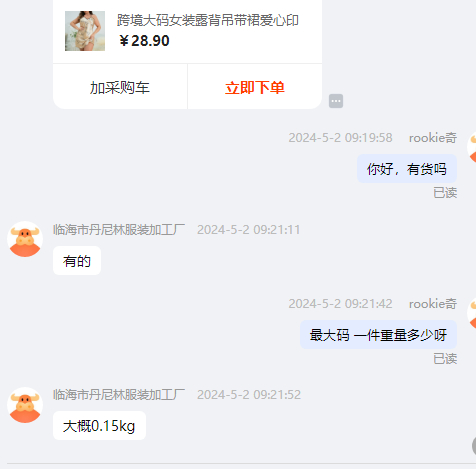The width and height of the screenshot is (476, 469).
Task: Click seller name above the 大概0.15kg message
Action: (119, 395)
